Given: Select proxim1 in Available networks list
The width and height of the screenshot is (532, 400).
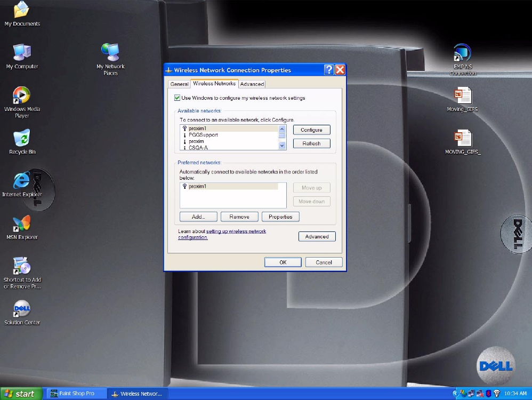Looking at the screenshot, I should tap(229, 129).
